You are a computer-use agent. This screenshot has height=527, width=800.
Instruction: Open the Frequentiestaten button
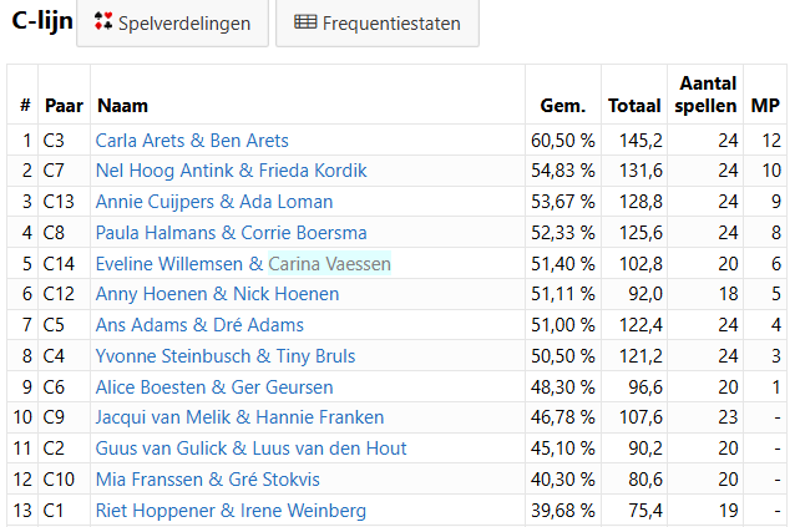377,22
